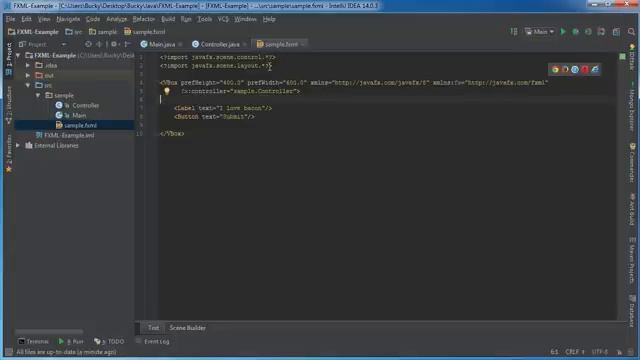This screenshot has width=640, height=360.
Task: Click tool window quick access icon
Action: pos(9,352)
